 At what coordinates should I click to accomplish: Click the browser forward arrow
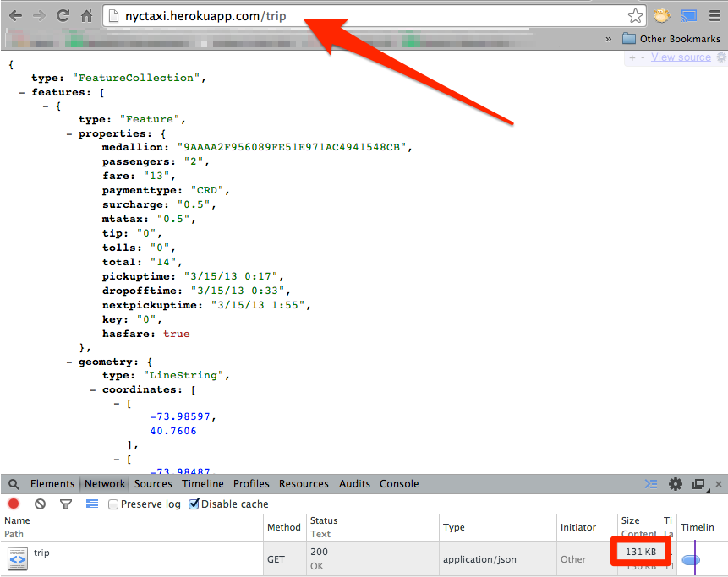point(40,16)
